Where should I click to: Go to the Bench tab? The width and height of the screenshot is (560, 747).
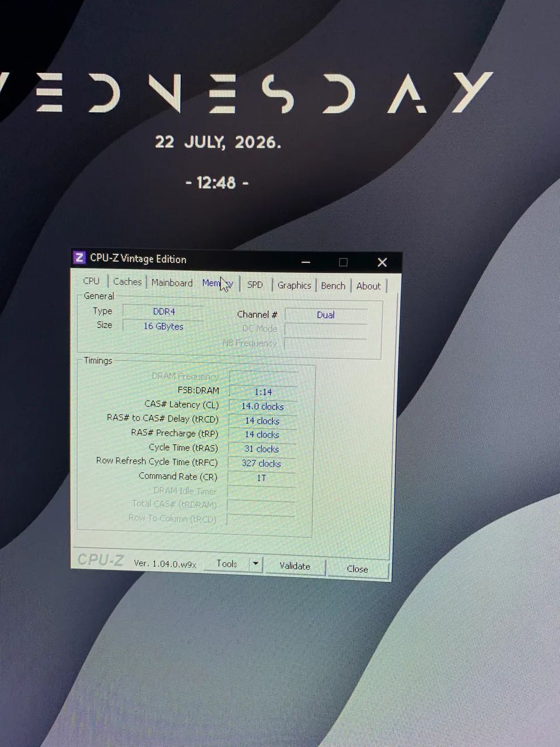click(333, 285)
